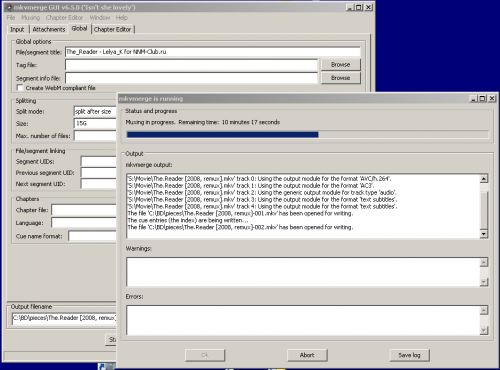
Task: Click the Segment info file field
Action: 191,78
